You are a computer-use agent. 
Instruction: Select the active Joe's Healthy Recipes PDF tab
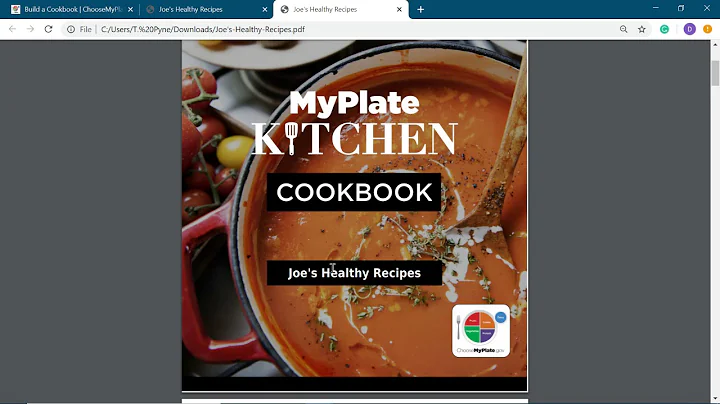(x=340, y=9)
